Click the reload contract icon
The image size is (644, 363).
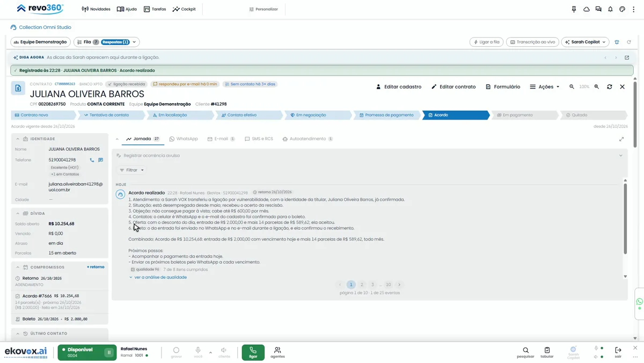pyautogui.click(x=610, y=86)
